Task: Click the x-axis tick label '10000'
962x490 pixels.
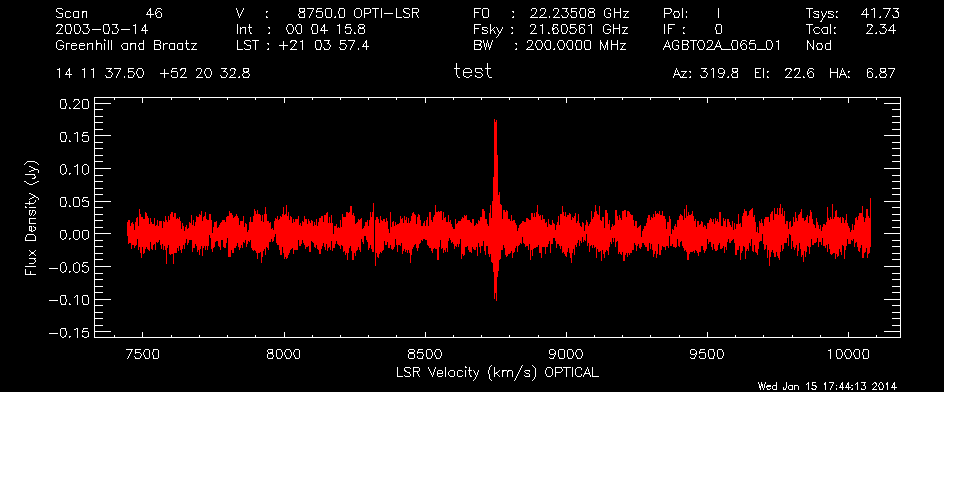Action: (x=848, y=354)
